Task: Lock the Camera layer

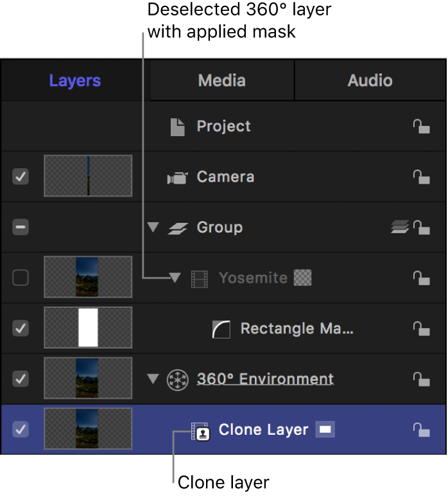Action: [x=421, y=178]
